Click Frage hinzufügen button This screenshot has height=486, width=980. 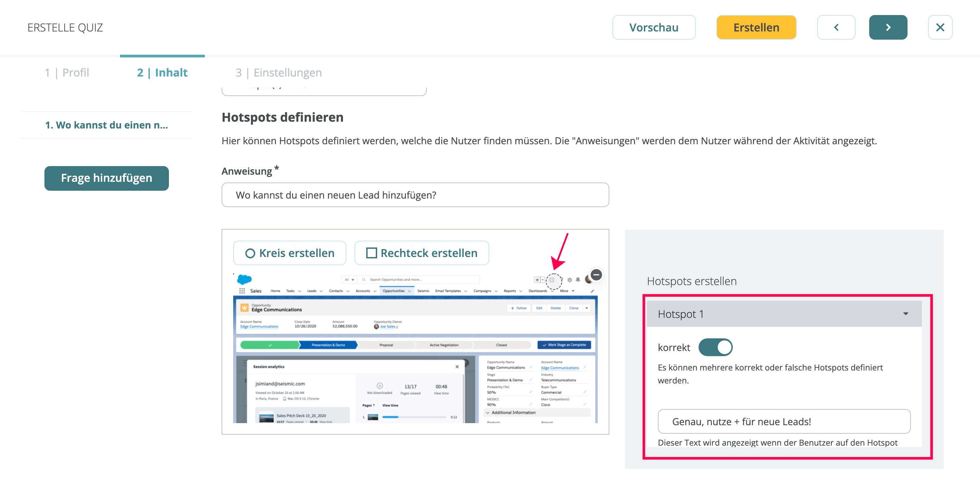click(x=107, y=178)
